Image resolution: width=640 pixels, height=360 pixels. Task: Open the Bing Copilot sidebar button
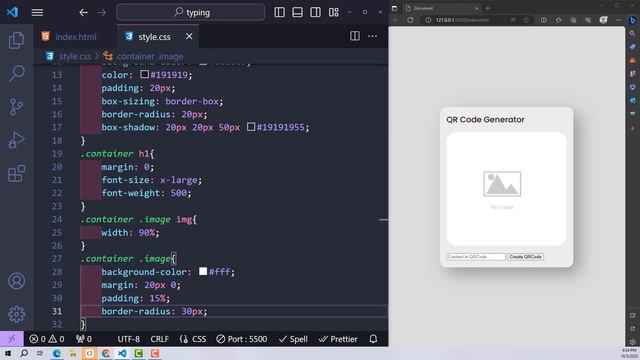[x=633, y=20]
